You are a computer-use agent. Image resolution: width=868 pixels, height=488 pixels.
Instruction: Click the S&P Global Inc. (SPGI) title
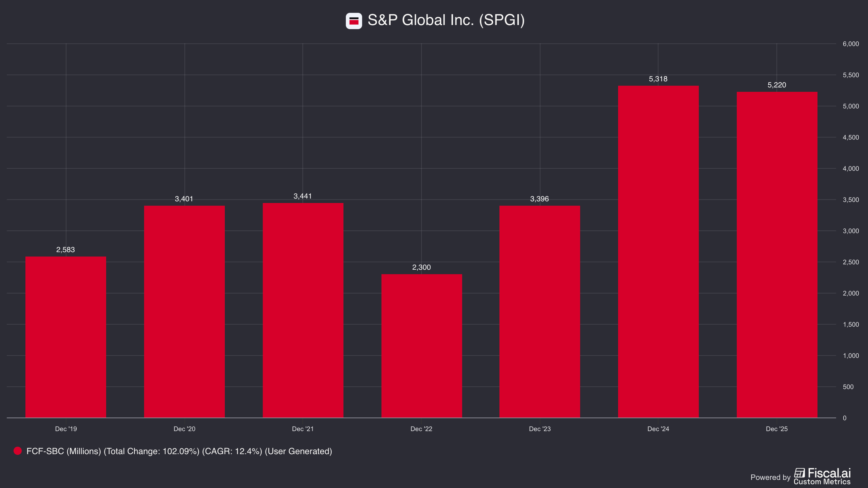coord(446,20)
